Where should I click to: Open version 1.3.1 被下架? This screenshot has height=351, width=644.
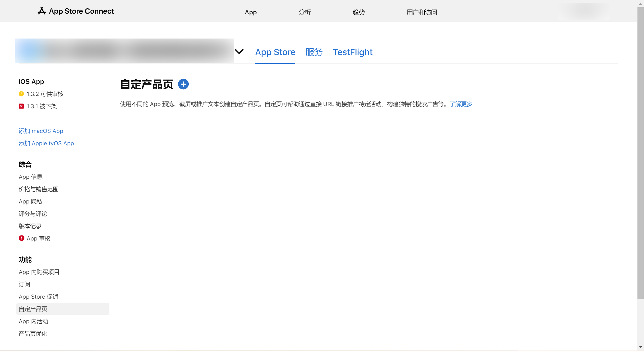click(42, 106)
